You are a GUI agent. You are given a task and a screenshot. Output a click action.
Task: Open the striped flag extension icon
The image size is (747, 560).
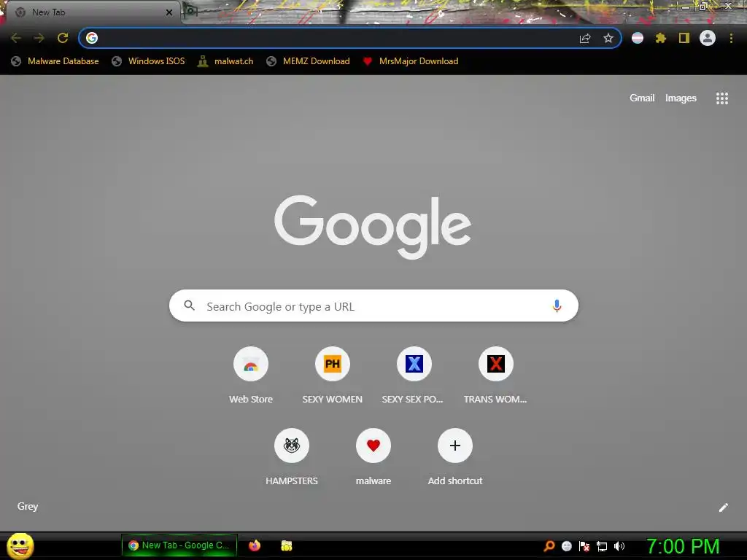(x=638, y=38)
